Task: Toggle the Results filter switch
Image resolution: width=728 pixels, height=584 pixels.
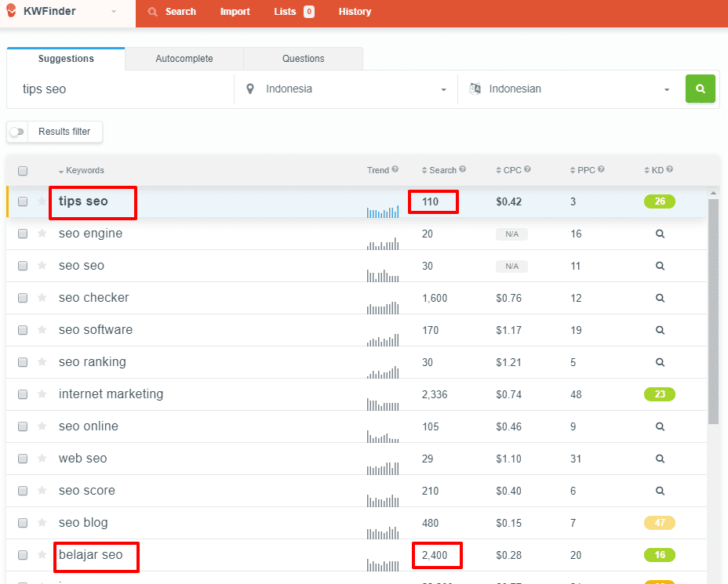Action: (x=16, y=132)
